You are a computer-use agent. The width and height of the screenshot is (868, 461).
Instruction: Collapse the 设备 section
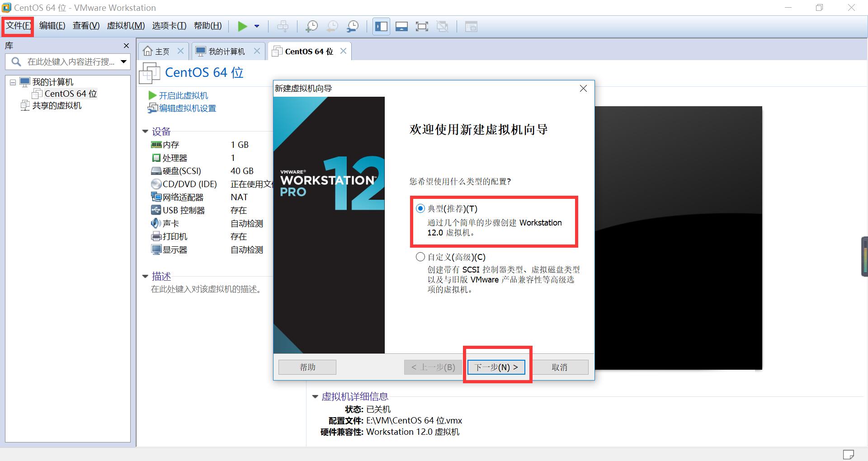pyautogui.click(x=145, y=132)
